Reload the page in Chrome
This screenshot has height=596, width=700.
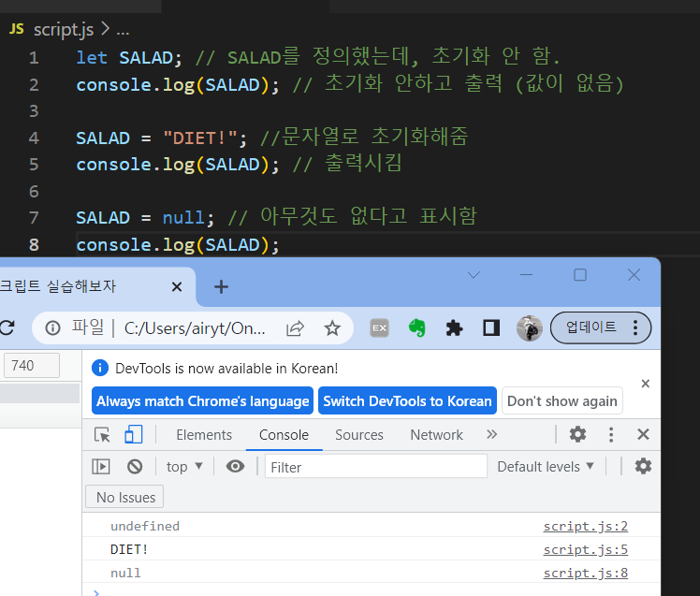tap(7, 328)
